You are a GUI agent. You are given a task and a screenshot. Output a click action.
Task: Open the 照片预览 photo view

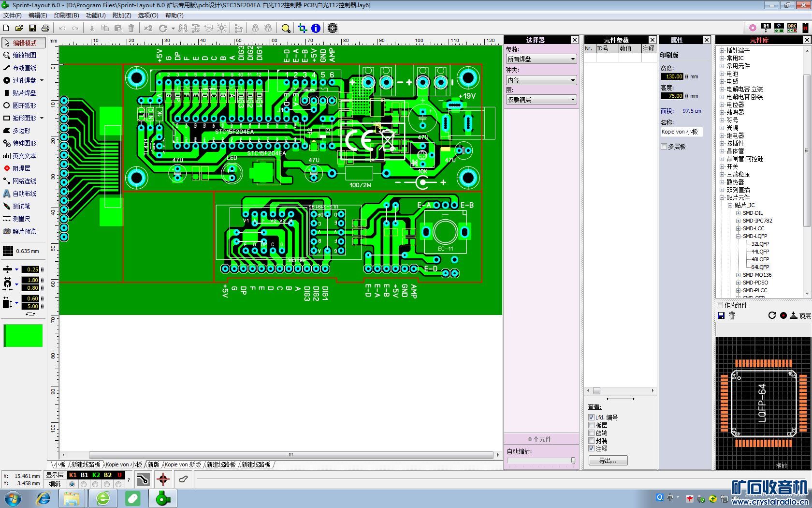coord(24,231)
